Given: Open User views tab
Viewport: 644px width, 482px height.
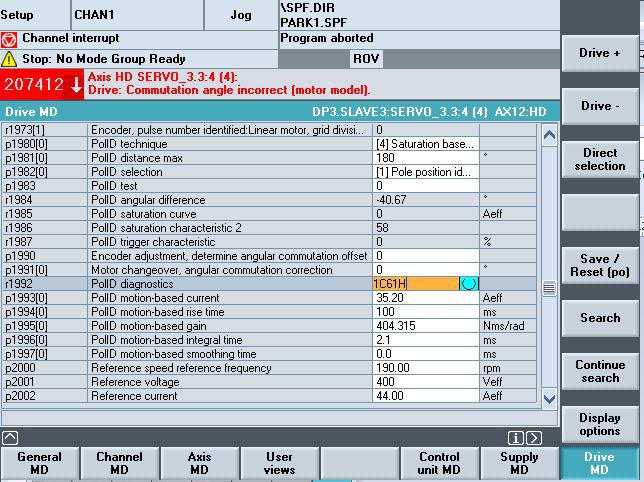Looking at the screenshot, I should coord(279,463).
